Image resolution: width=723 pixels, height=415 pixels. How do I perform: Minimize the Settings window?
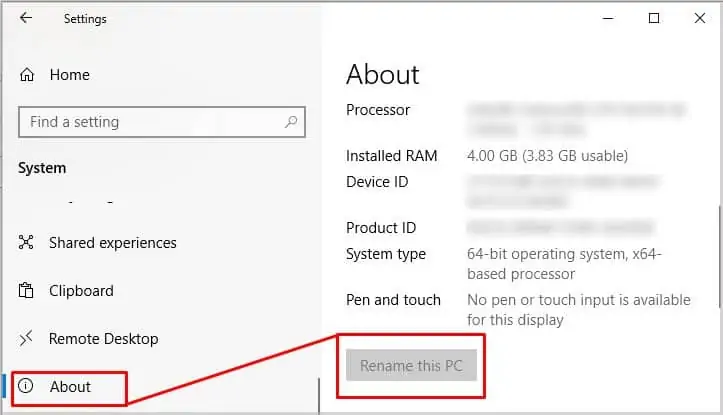(608, 18)
